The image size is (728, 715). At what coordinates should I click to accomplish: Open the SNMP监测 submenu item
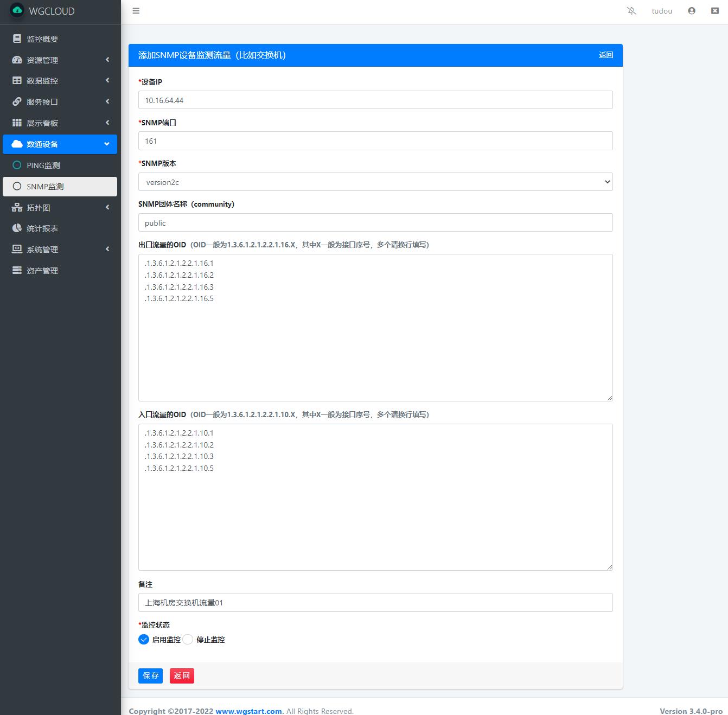(60, 187)
